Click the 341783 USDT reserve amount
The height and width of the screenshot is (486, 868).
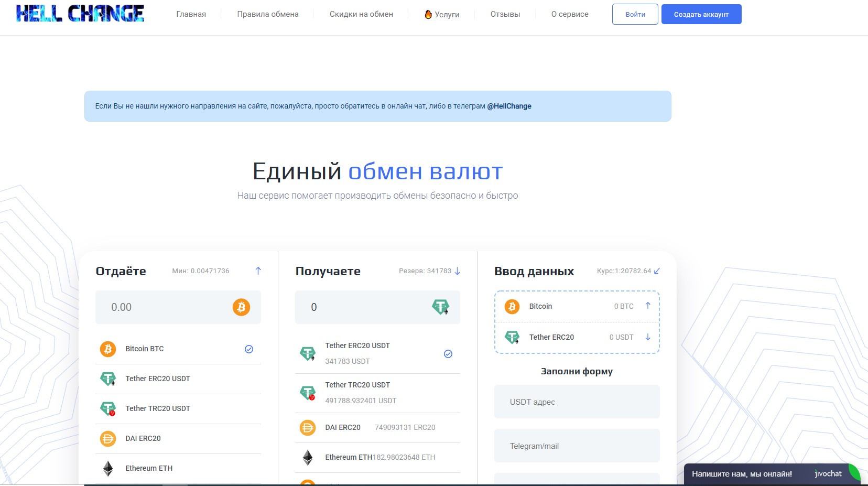348,361
